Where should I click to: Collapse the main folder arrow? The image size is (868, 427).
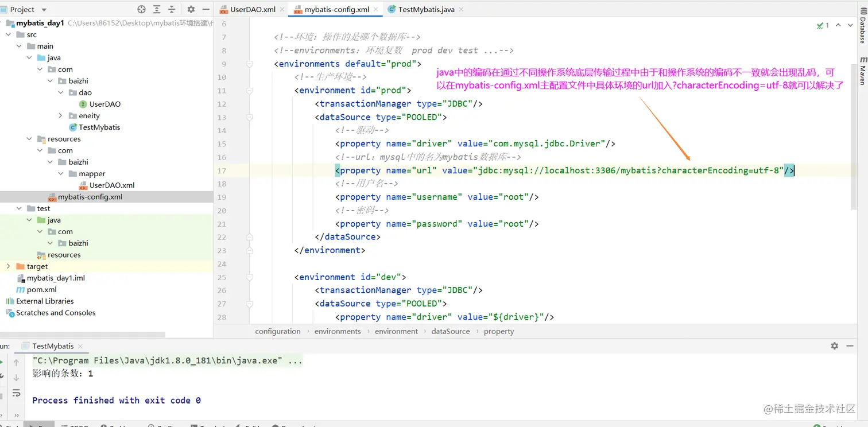pyautogui.click(x=18, y=46)
